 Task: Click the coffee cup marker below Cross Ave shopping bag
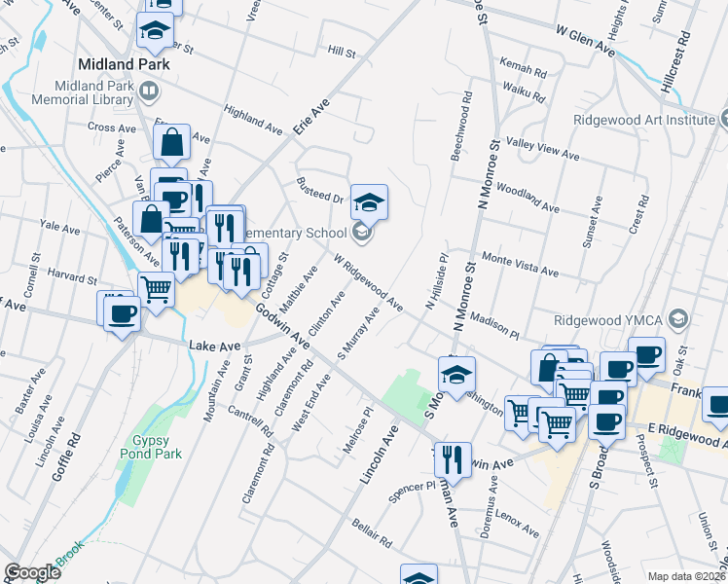pos(173,201)
